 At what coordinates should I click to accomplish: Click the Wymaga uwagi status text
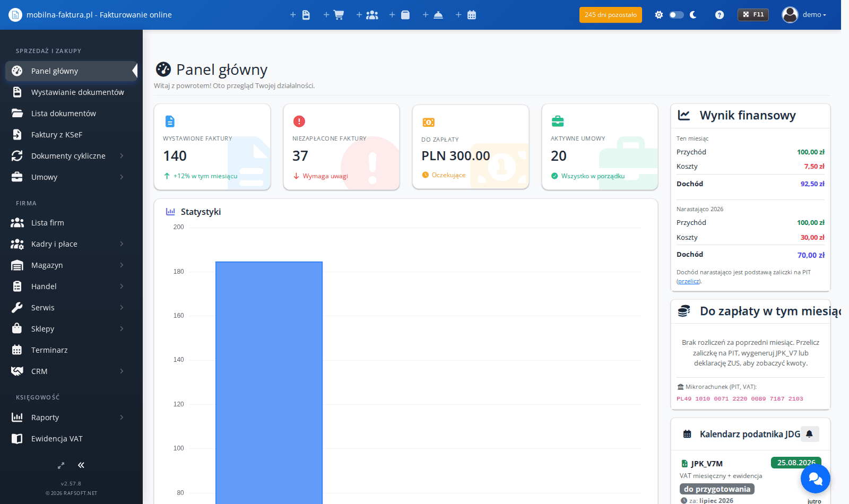tap(325, 176)
